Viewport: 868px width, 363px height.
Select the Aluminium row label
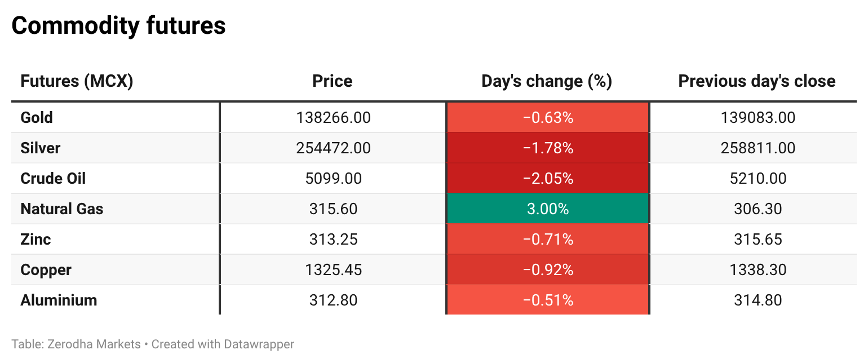pos(59,300)
